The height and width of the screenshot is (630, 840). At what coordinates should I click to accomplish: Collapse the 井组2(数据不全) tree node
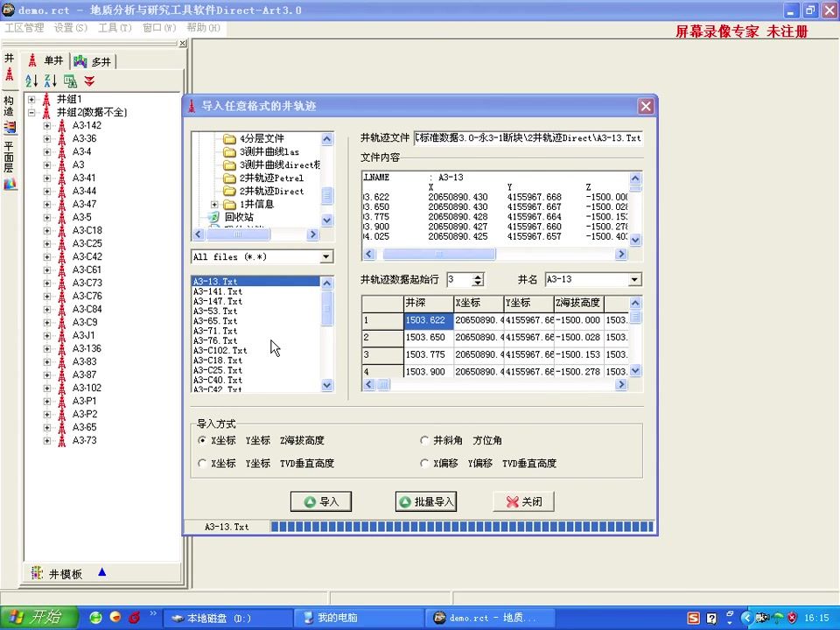click(31, 113)
